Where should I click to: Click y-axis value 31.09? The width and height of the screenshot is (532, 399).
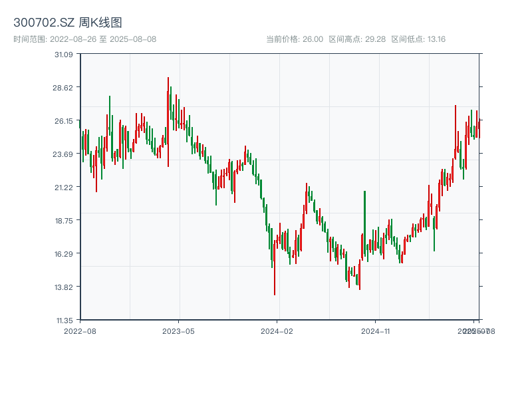[x=64, y=55]
